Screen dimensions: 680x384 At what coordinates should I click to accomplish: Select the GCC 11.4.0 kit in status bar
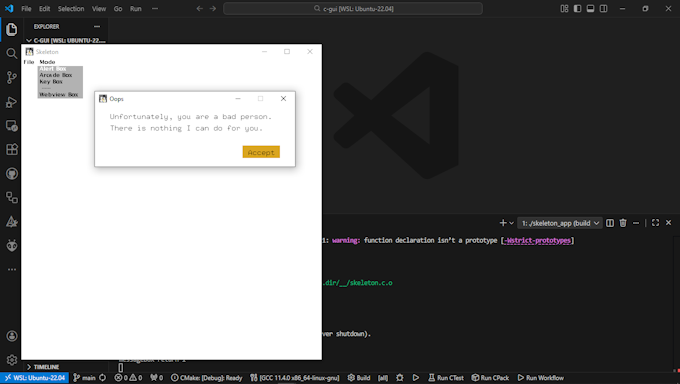(295, 378)
